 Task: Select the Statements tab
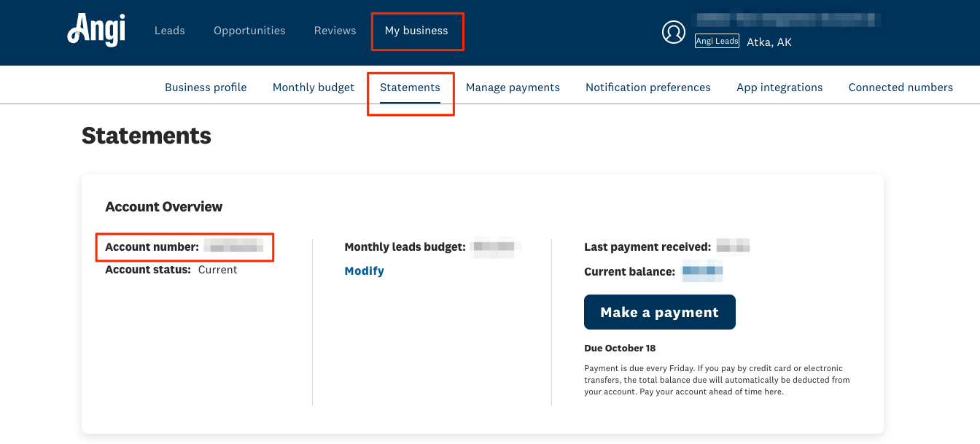(x=410, y=87)
